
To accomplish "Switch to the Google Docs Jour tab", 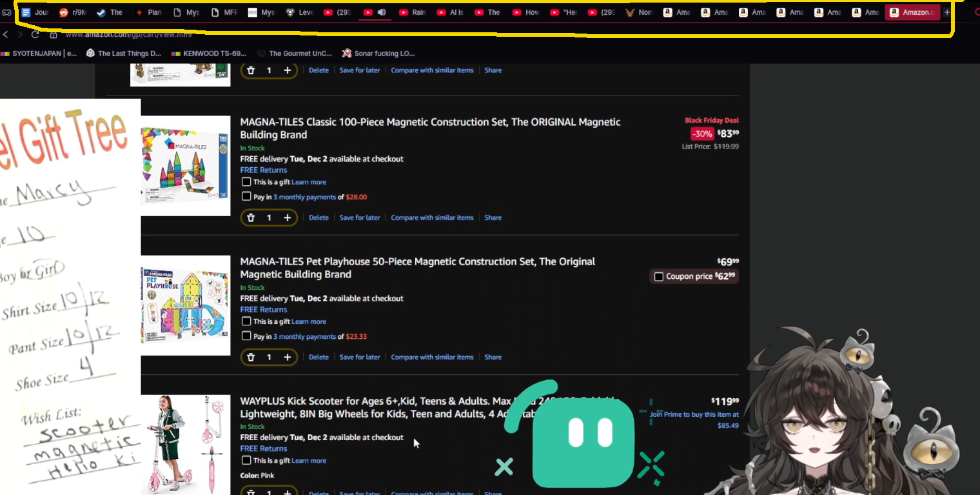I will tap(35, 12).
